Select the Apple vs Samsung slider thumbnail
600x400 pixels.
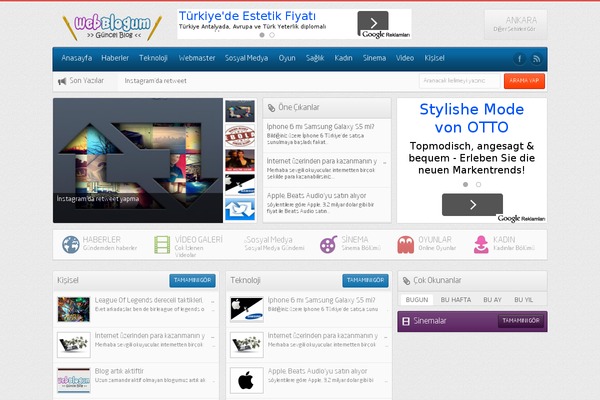[240, 185]
